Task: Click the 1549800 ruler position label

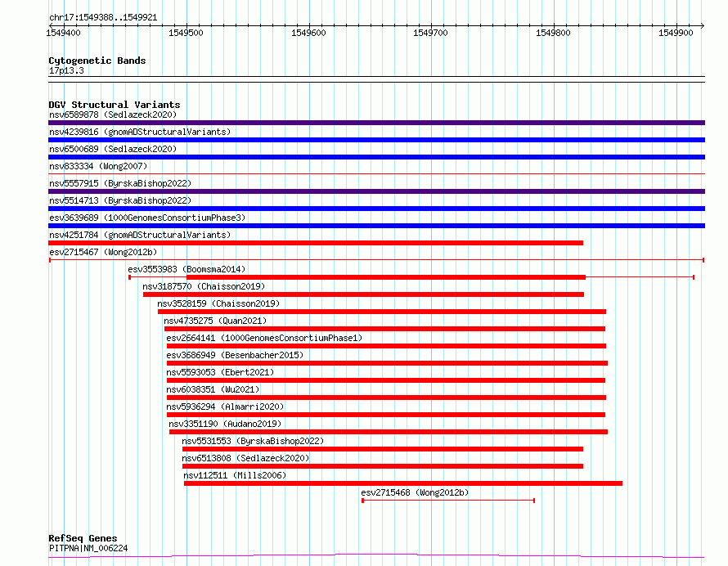Action: pyautogui.click(x=553, y=33)
